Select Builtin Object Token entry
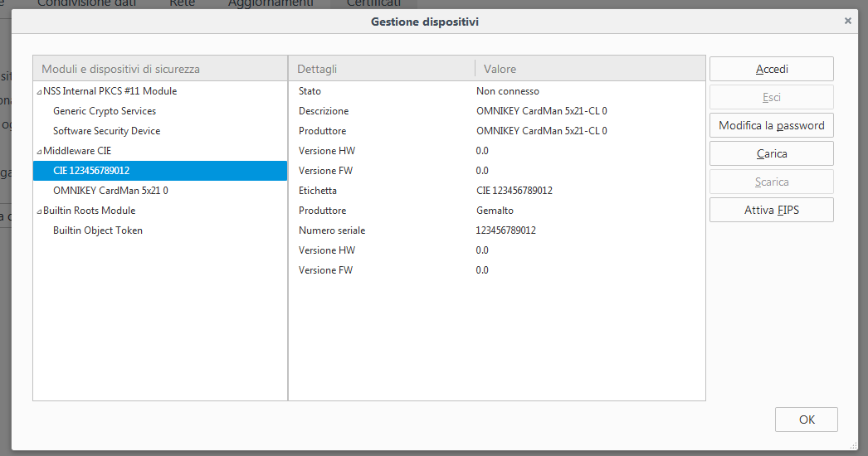The width and height of the screenshot is (868, 456). 98,230
